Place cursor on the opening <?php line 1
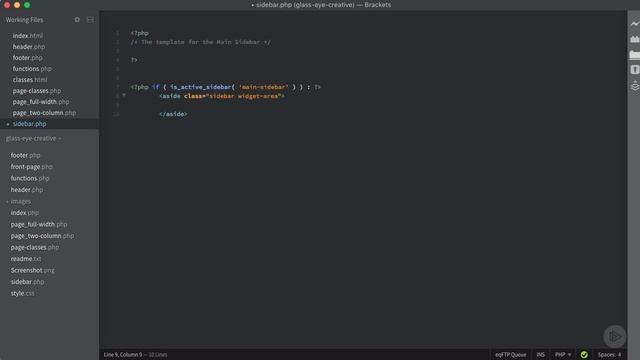 [140, 33]
